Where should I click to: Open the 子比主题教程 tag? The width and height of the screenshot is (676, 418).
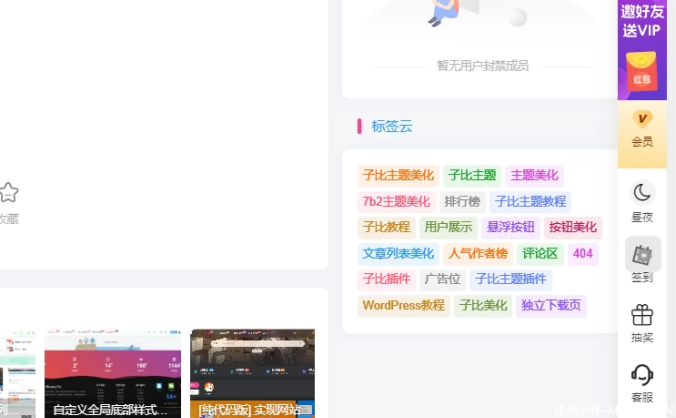pyautogui.click(x=530, y=202)
